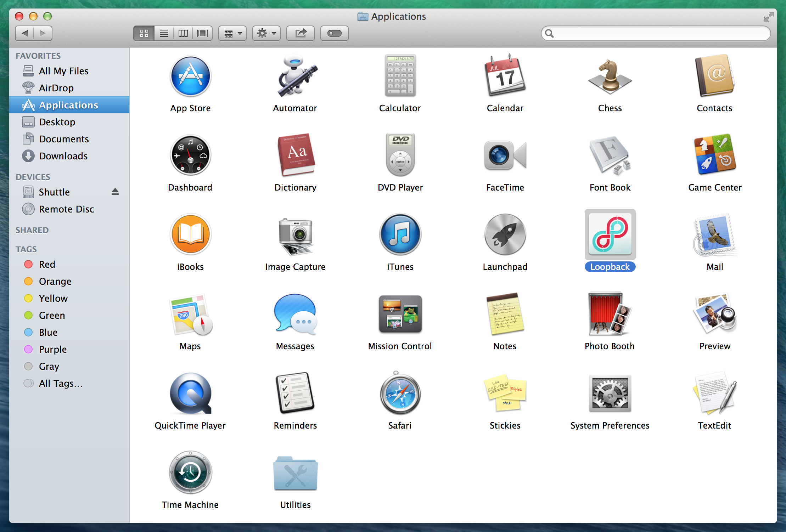Viewport: 786px width, 532px height.
Task: Switch to Cover Flow view mode
Action: (x=202, y=33)
